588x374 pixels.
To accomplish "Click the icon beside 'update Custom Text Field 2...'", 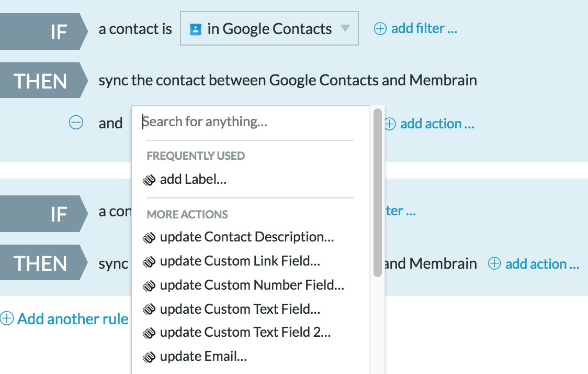I will point(149,333).
